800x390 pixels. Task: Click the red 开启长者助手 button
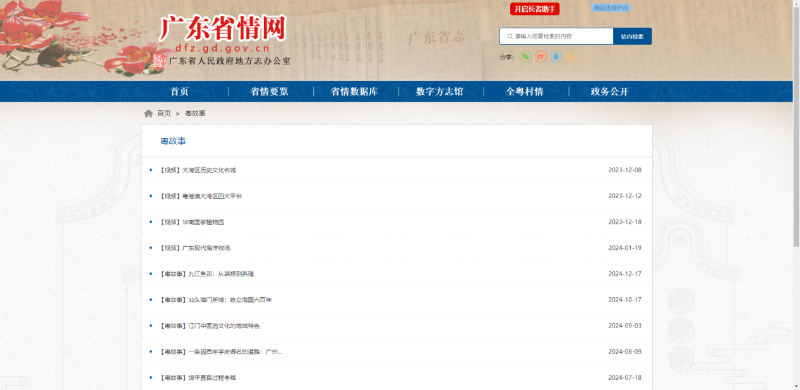(x=535, y=9)
